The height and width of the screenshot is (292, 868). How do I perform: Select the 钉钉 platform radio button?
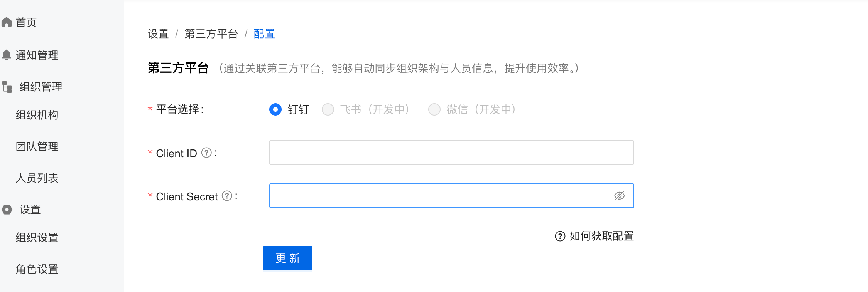click(x=275, y=109)
